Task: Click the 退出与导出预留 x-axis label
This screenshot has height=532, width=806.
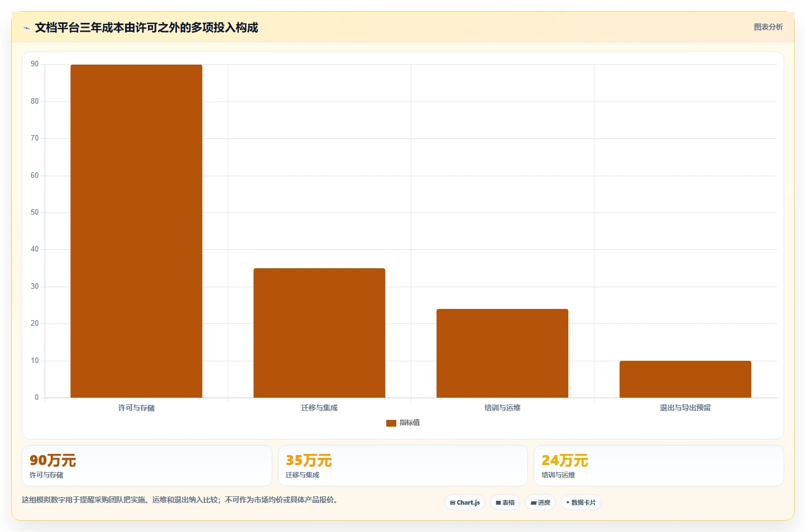Action: (685, 408)
